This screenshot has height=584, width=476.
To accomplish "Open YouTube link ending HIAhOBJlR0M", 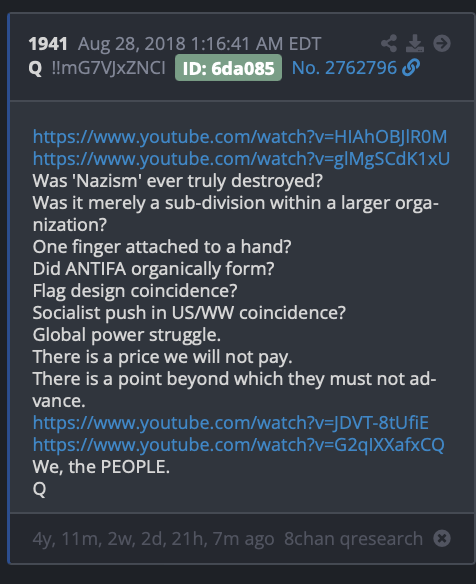I will (x=240, y=137).
